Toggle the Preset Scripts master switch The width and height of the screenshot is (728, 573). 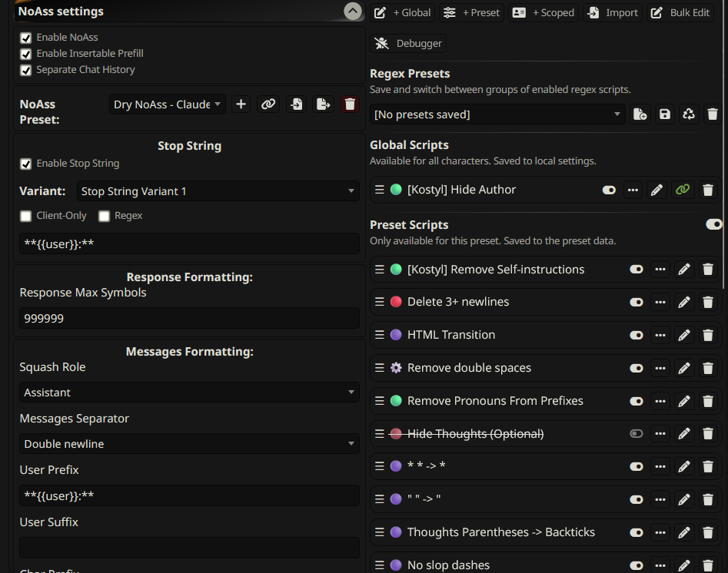[x=714, y=224]
